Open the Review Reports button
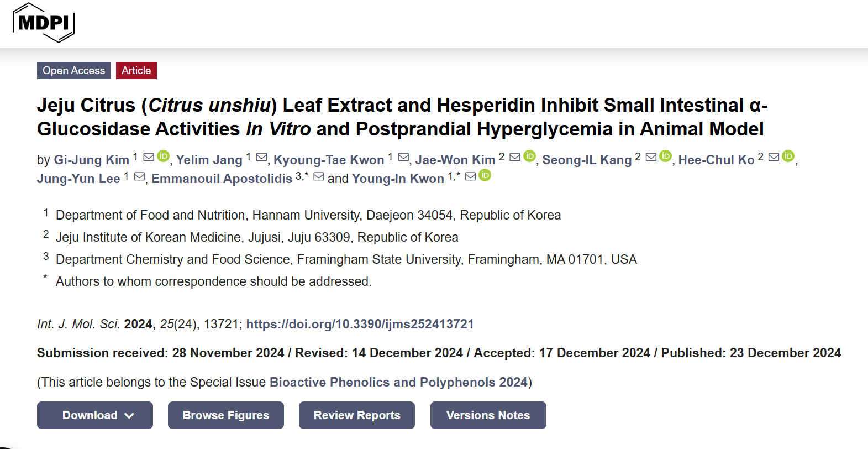 pyautogui.click(x=357, y=415)
